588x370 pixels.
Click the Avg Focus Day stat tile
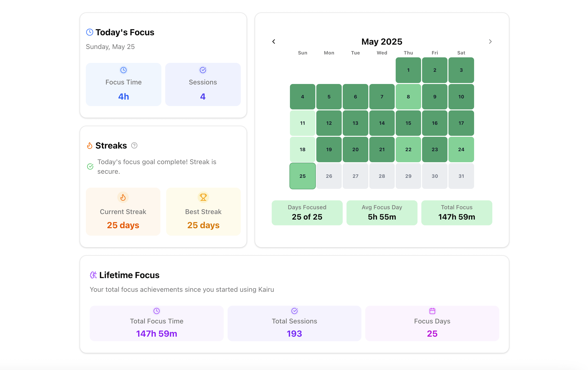[382, 213]
